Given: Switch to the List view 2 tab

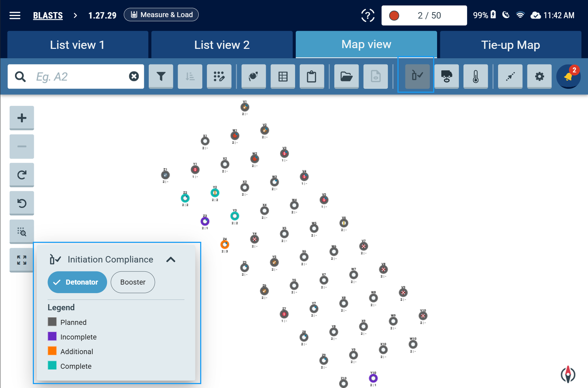Looking at the screenshot, I should coord(222,45).
